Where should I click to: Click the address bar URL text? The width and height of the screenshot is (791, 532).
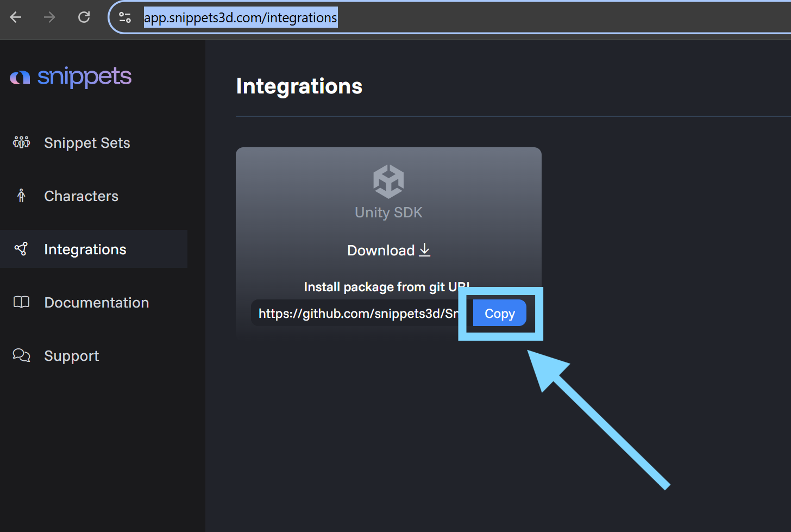pos(240,17)
